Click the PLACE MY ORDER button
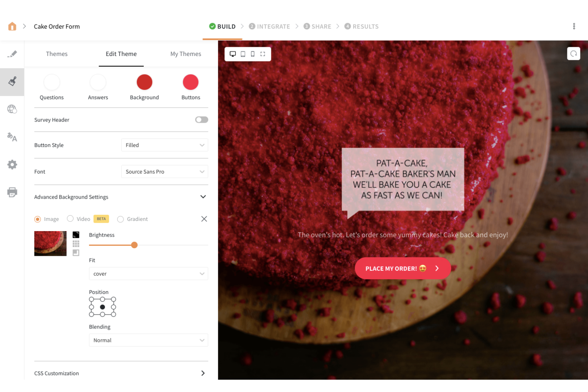 pos(403,268)
